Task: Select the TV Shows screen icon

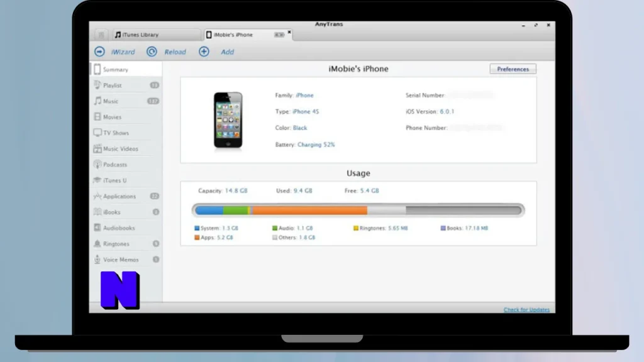Action: [97, 133]
